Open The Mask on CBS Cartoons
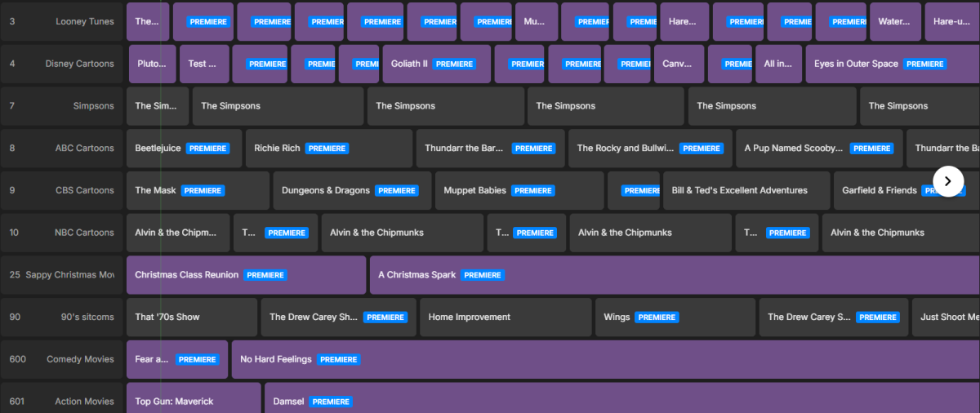 click(x=198, y=190)
